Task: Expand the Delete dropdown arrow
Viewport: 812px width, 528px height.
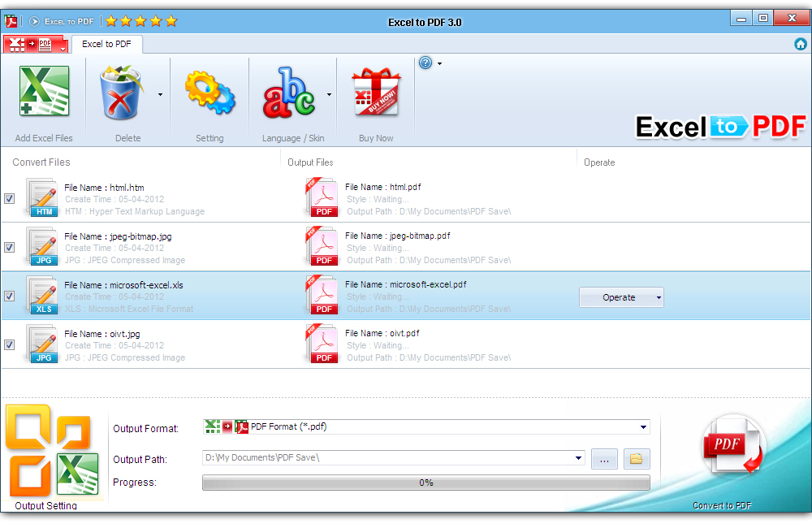Action: point(160,94)
